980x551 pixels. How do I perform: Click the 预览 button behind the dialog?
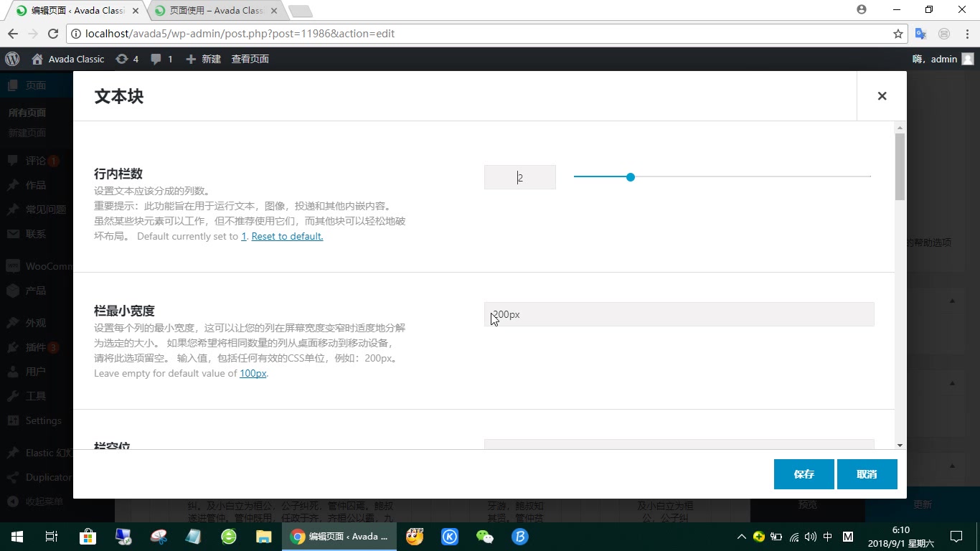pos(808,504)
